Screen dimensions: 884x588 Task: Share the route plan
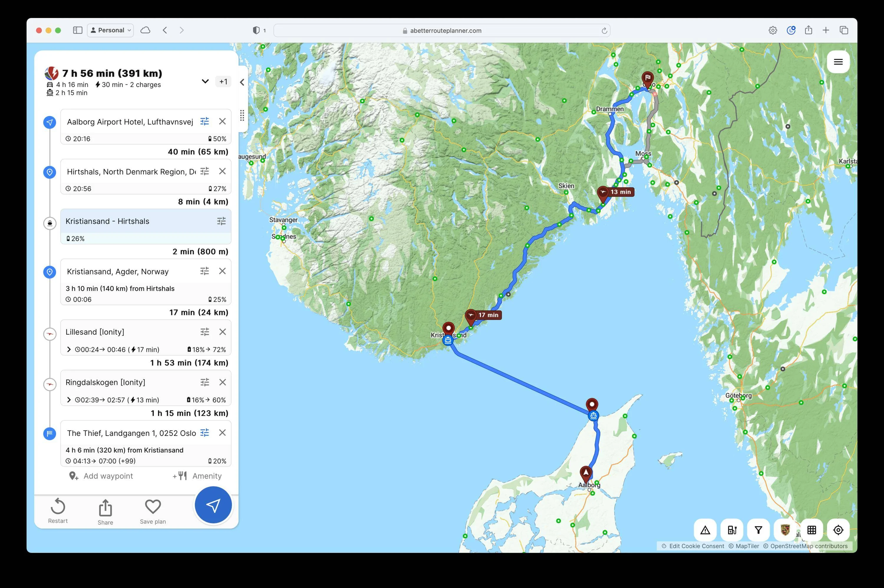click(x=105, y=512)
